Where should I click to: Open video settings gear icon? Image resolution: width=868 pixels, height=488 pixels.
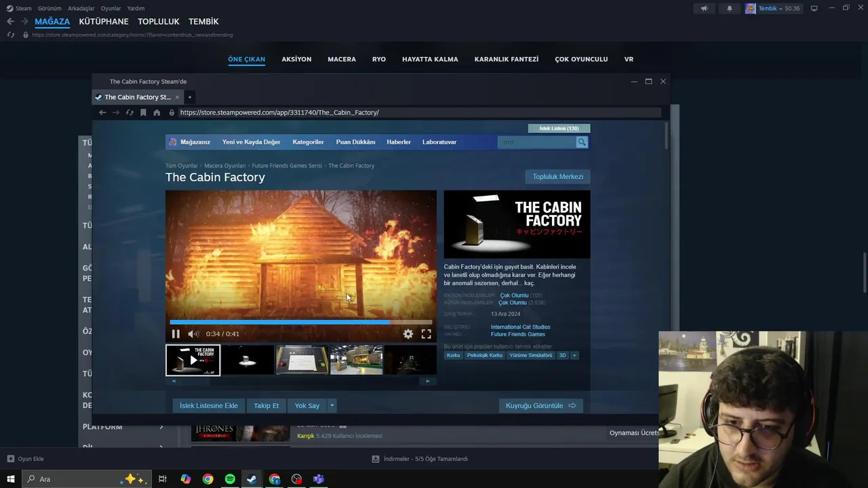pyautogui.click(x=408, y=333)
